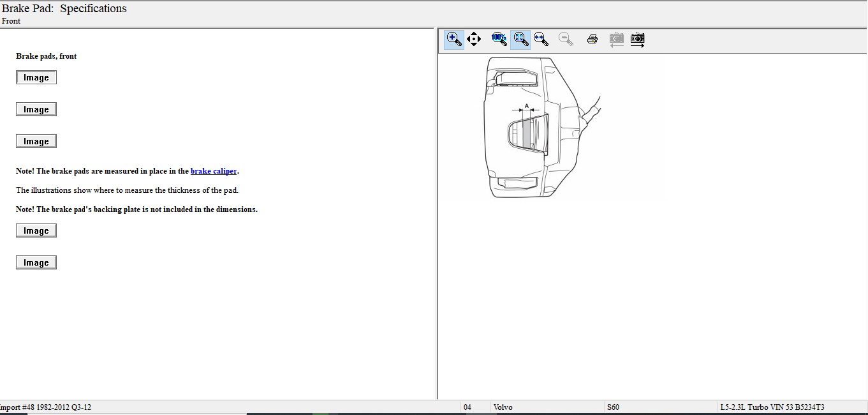The image size is (868, 415).
Task: Toggle fit-to-window zoom magnifier
Action: point(520,40)
